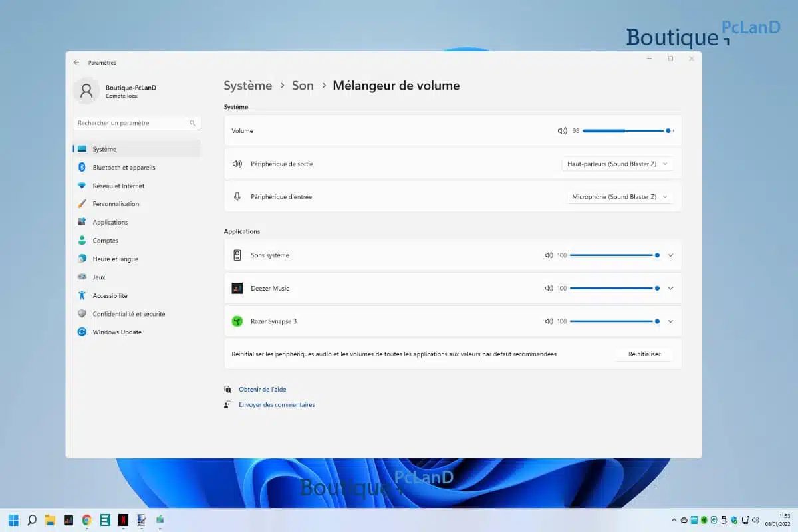Click the Réinitialiser button
Screen dimensions: 798x532
(644, 354)
